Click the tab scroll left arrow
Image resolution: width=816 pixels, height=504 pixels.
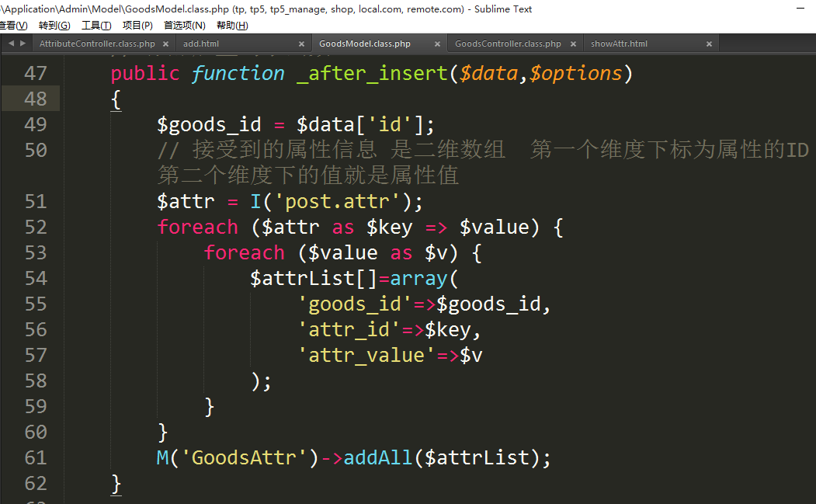[11, 43]
